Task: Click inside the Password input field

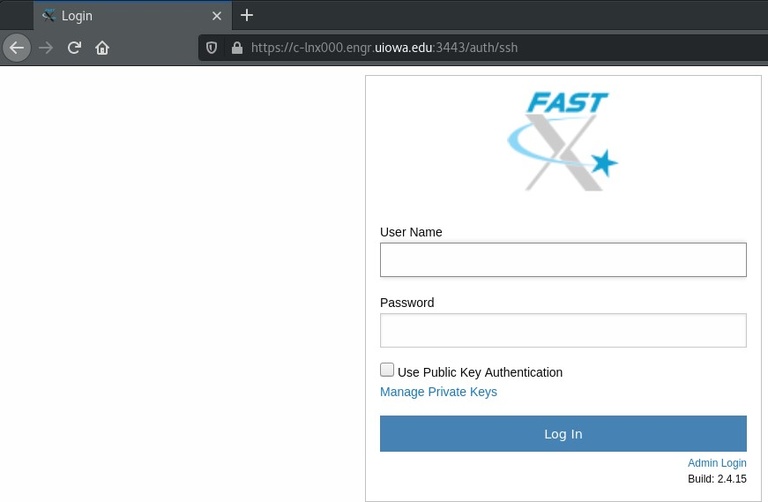Action: point(563,330)
